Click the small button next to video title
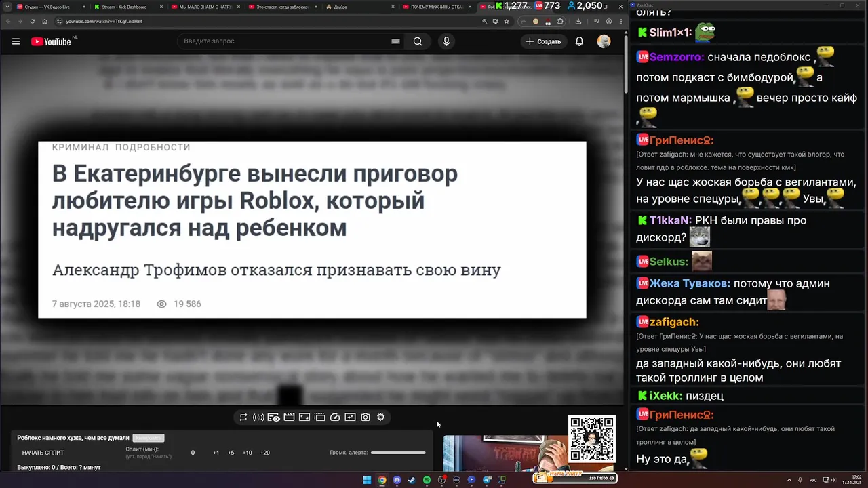Screen dimensions: 868x488 [x=149, y=438]
